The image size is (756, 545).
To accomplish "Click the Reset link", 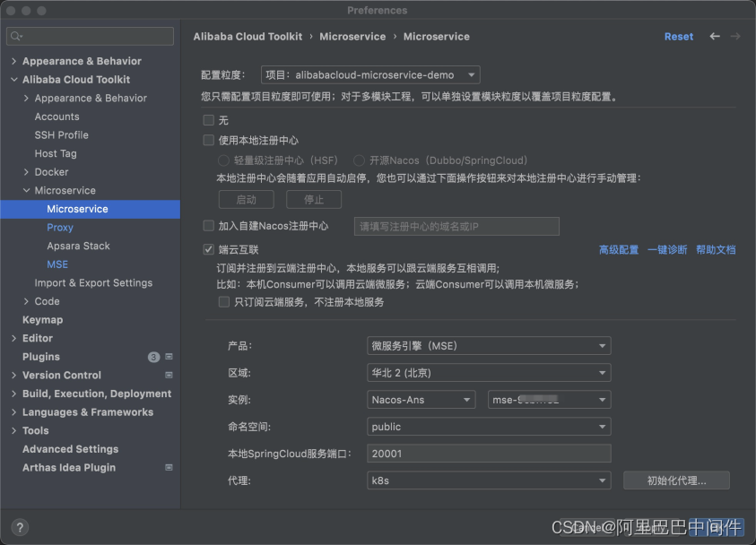I will (x=679, y=37).
